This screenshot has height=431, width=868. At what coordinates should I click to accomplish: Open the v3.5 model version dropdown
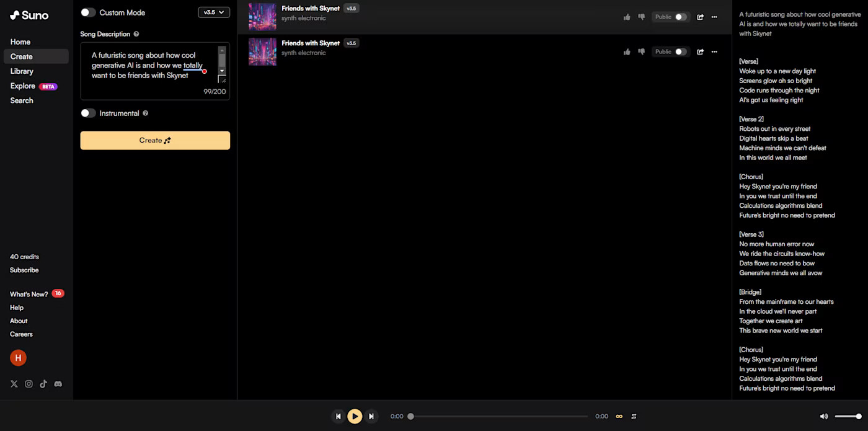pos(214,12)
